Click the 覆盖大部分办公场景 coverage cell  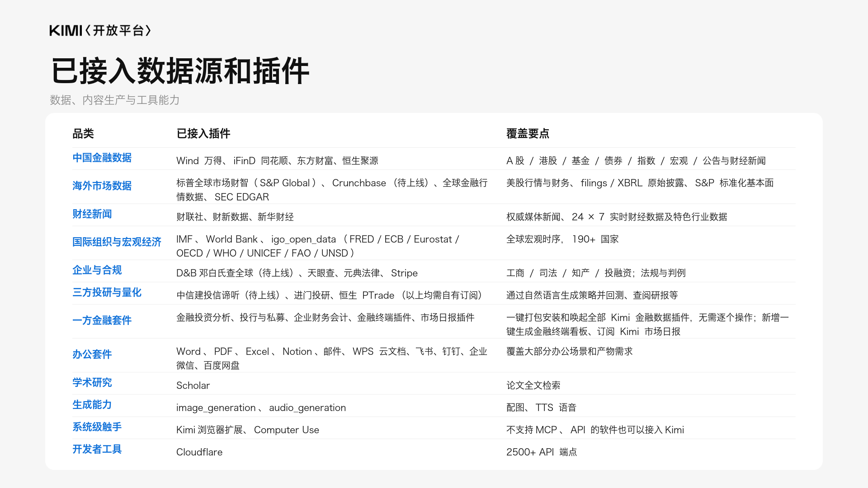point(570,351)
